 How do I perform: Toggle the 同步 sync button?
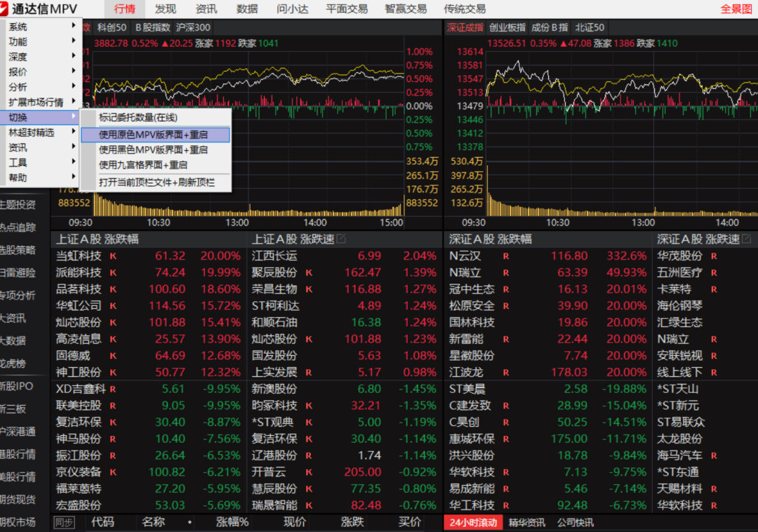coord(64,522)
